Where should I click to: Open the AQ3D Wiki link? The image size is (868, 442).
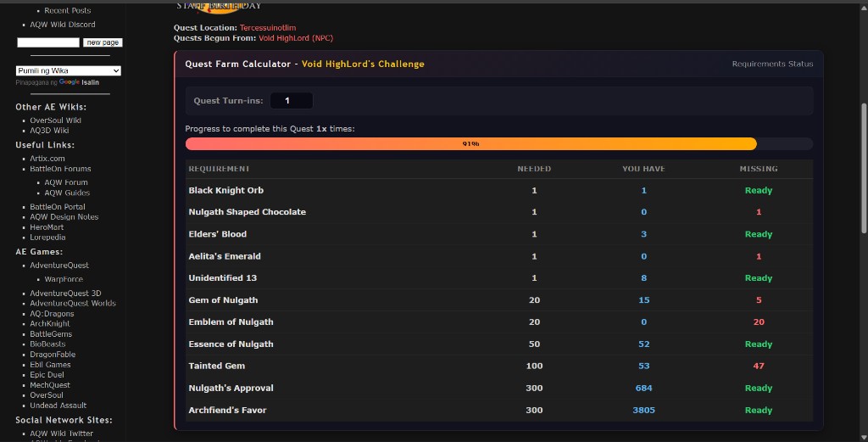pos(49,131)
